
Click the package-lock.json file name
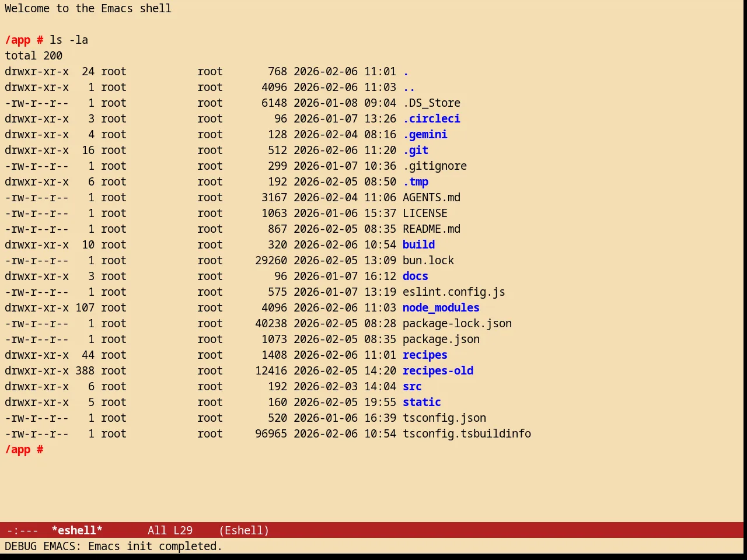457,324
